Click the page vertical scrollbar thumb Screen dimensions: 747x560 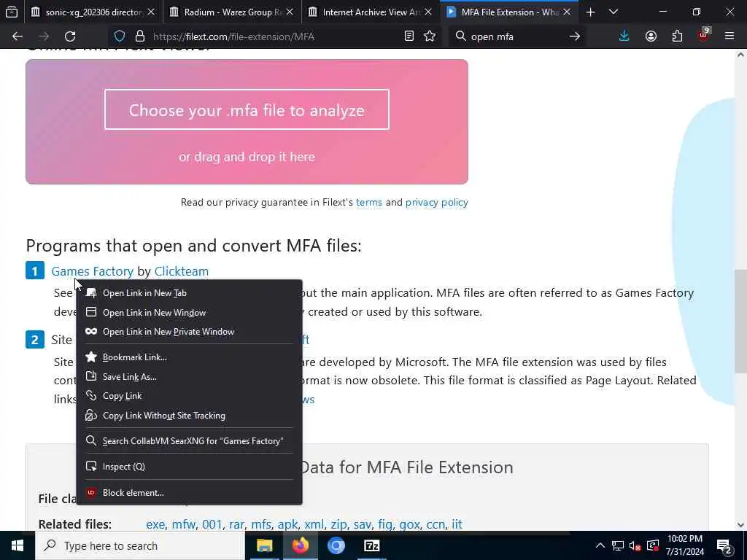click(741, 321)
